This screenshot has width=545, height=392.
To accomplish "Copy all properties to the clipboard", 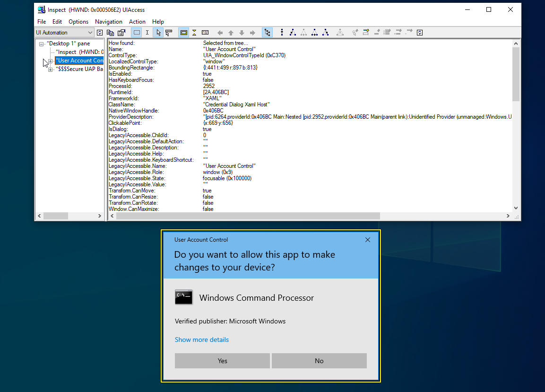I will [x=111, y=33].
